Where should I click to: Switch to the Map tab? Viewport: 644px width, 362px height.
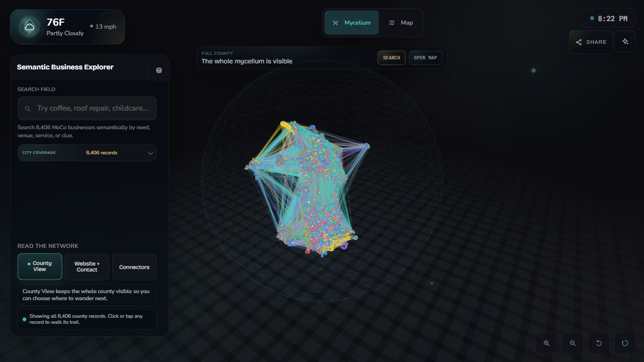pos(401,23)
